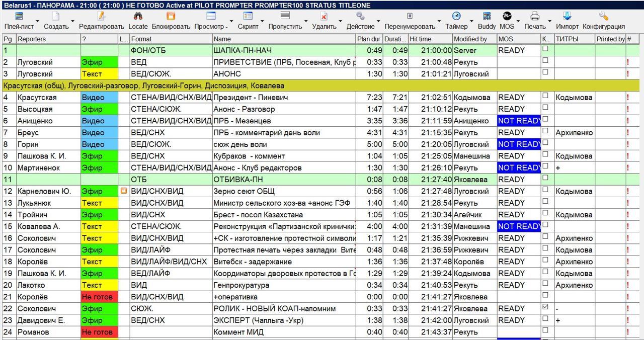Click the Пропустить skip icon
644x340 pixels.
pyautogui.click(x=285, y=17)
